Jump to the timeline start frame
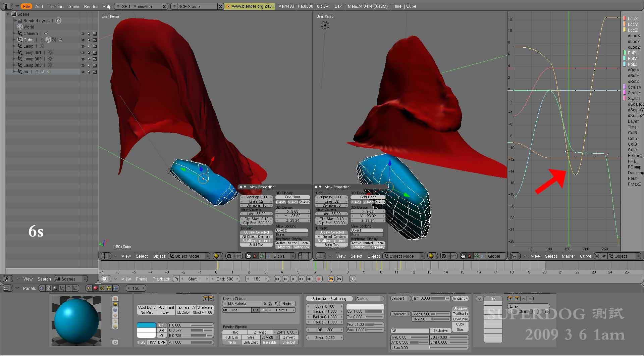This screenshot has width=644, height=356. pyautogui.click(x=277, y=279)
